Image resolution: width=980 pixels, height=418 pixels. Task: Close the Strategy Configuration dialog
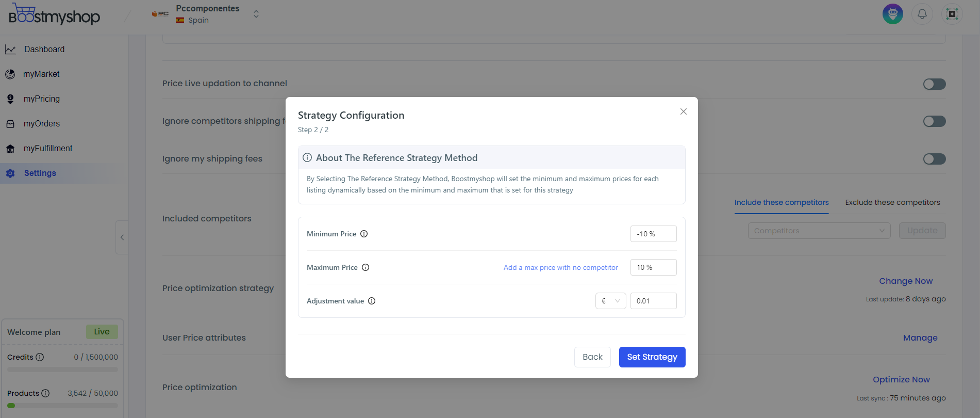tap(684, 111)
